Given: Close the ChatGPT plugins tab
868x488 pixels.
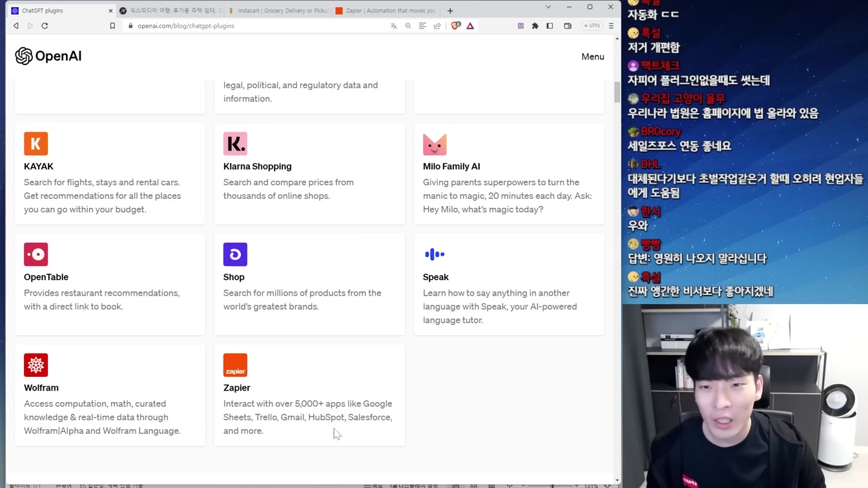Looking at the screenshot, I should [110, 11].
